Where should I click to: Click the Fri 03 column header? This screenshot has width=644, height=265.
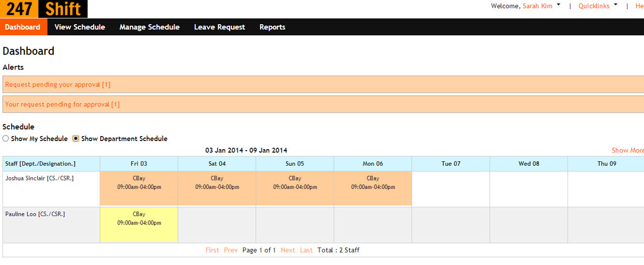139,164
